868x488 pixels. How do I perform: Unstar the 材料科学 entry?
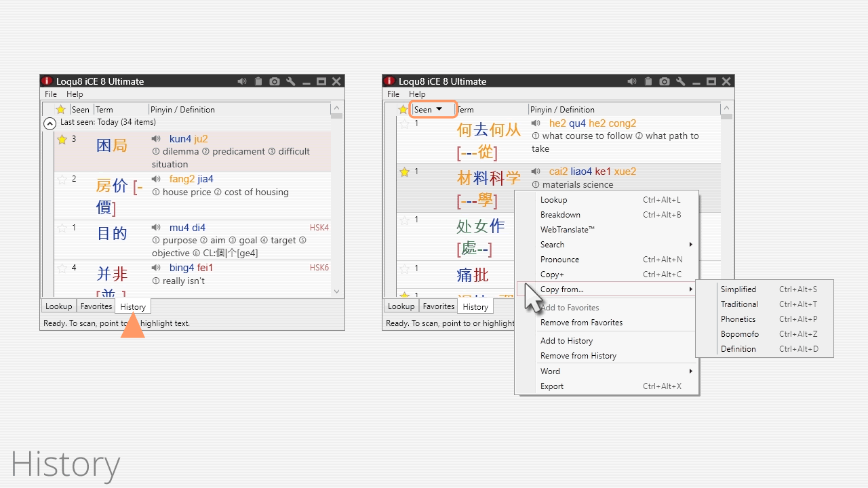(x=405, y=172)
